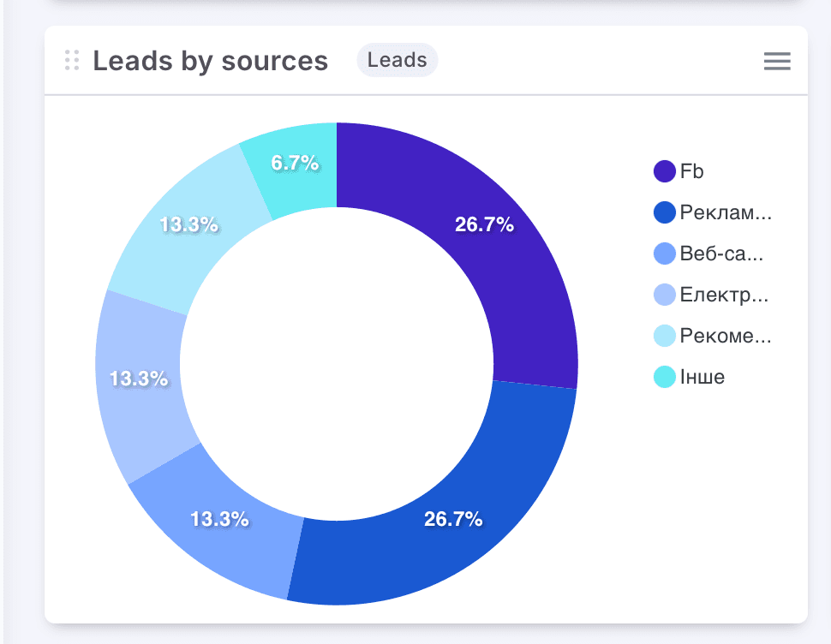The image size is (831, 644).
Task: Hide the Рекоме... series via legend label
Action: 726,336
